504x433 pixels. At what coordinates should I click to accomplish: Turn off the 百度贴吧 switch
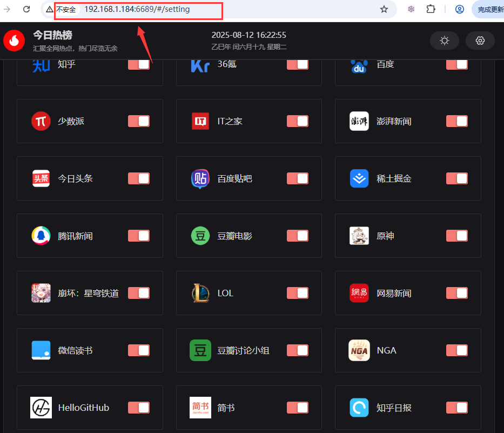[298, 178]
